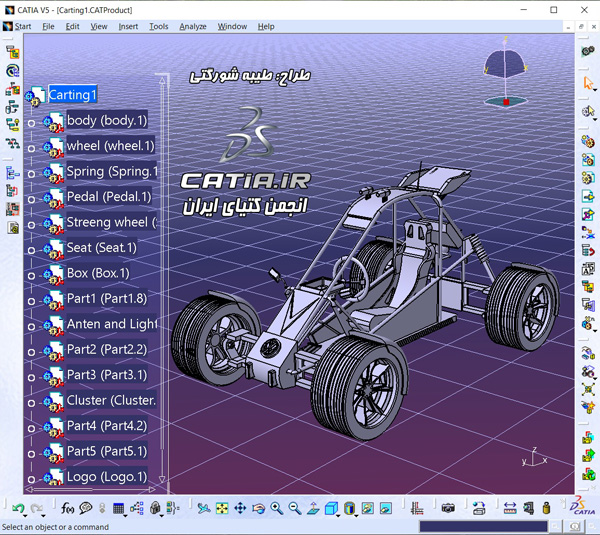Open the Design Table tool
Image resolution: width=600 pixels, height=535 pixels.
click(118, 509)
